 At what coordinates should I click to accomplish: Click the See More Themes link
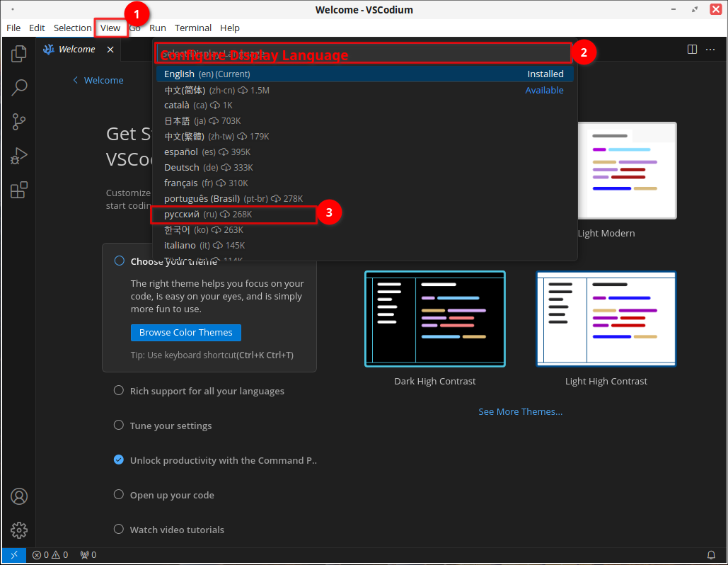(520, 411)
